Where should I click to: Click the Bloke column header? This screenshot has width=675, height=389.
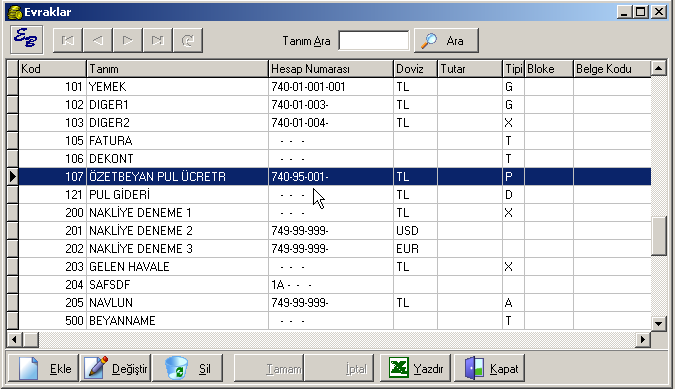[549, 69]
